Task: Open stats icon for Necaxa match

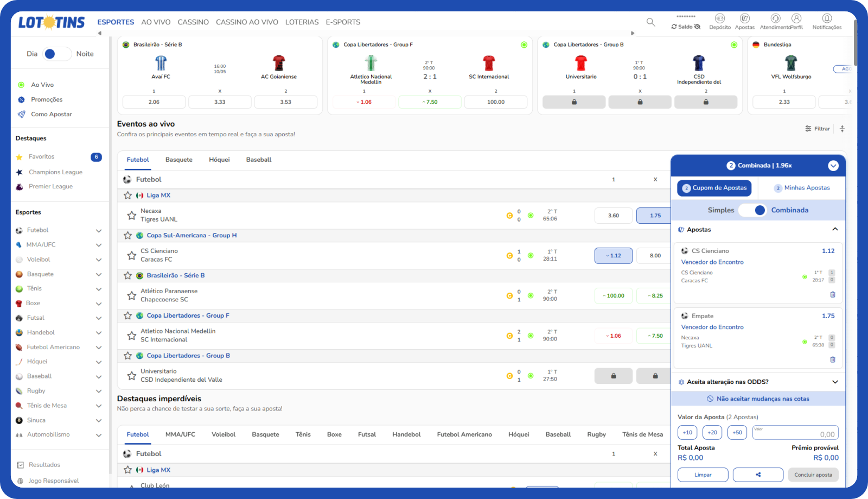Action: click(x=509, y=216)
